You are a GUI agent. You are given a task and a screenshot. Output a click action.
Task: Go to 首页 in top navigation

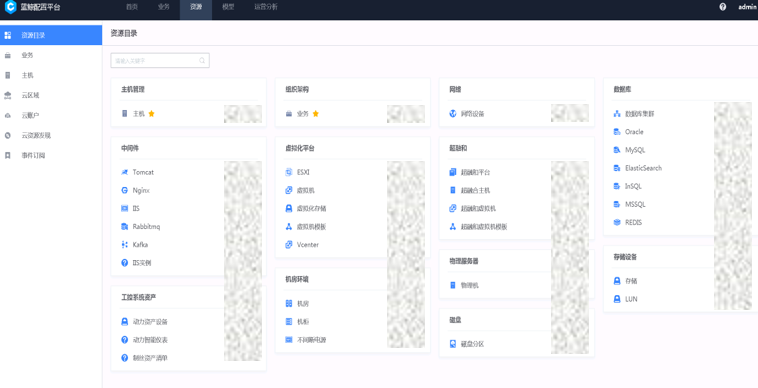tap(132, 7)
